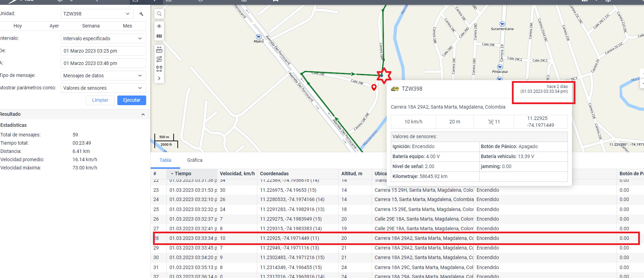
Task: Click the red location pin on map
Action: click(x=374, y=87)
